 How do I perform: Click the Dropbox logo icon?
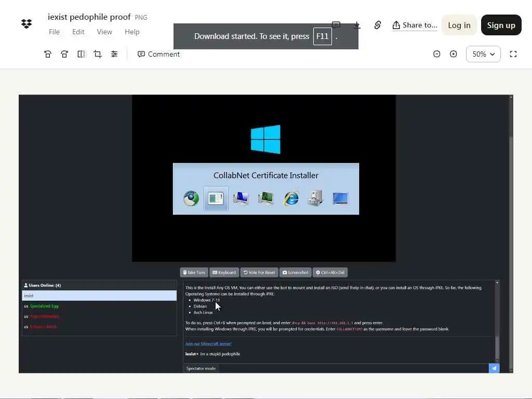pos(26,24)
